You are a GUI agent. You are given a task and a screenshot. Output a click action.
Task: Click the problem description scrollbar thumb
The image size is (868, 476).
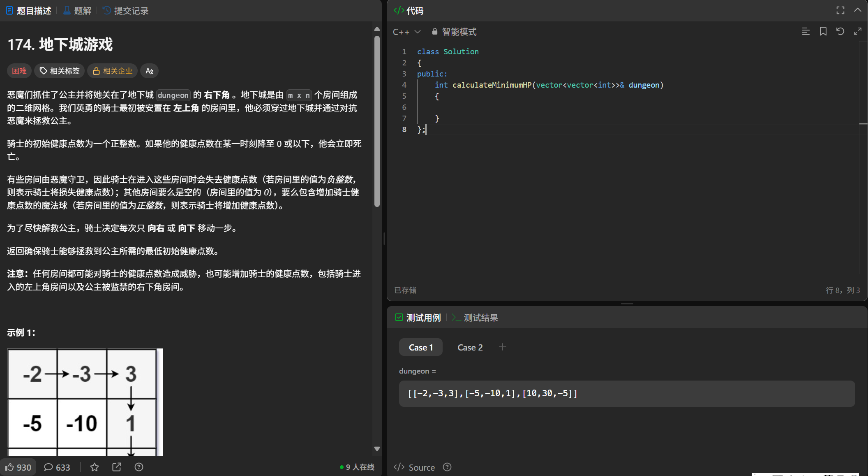click(x=377, y=121)
